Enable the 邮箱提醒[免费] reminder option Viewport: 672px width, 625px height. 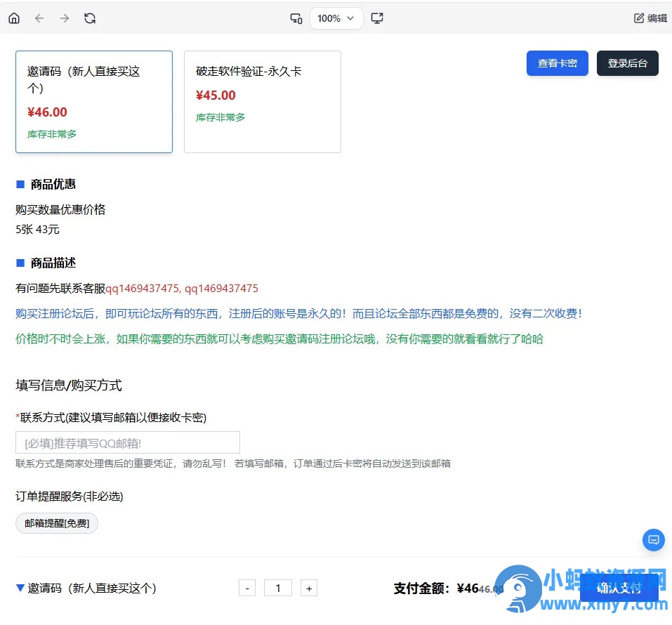(x=56, y=523)
